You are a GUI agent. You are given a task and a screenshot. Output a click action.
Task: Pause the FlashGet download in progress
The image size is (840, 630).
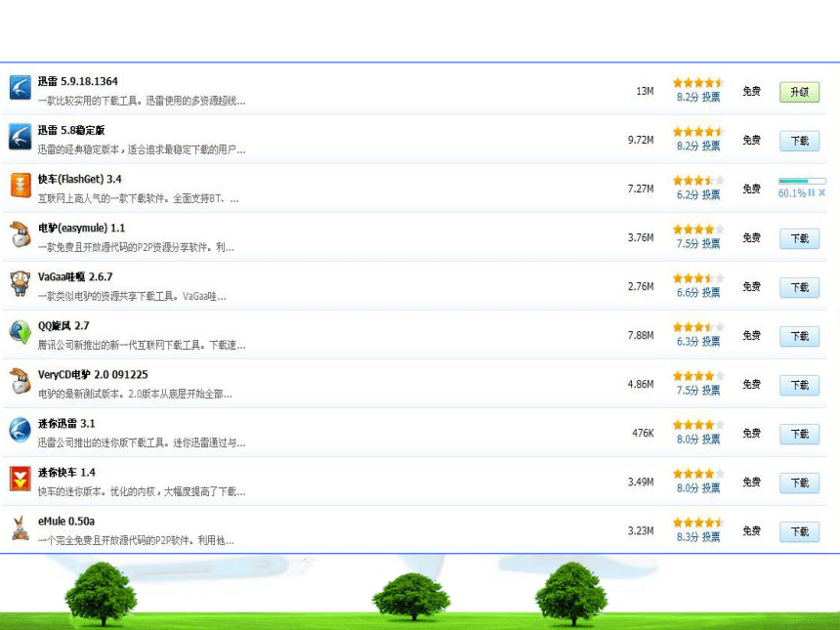click(812, 192)
